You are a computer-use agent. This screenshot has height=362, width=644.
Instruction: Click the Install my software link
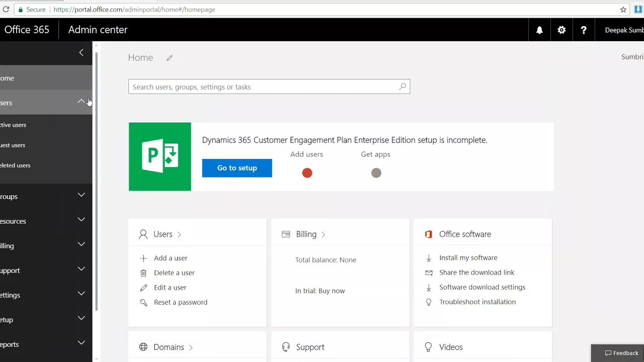[x=468, y=257]
